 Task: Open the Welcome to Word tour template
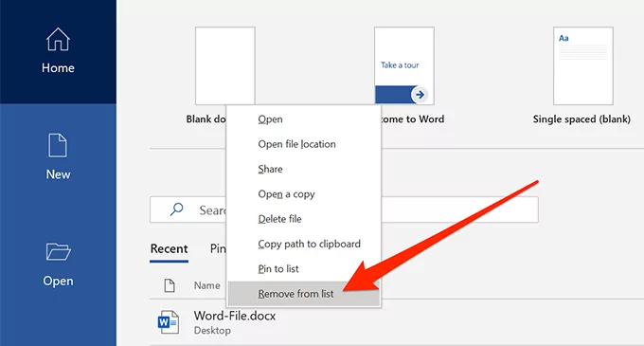pos(404,65)
